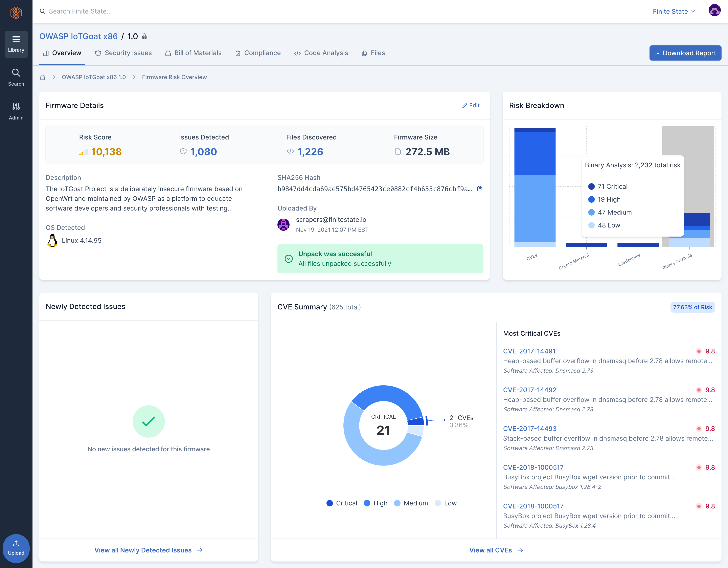Open the Search sidebar section
The height and width of the screenshot is (568, 728).
pos(16,77)
